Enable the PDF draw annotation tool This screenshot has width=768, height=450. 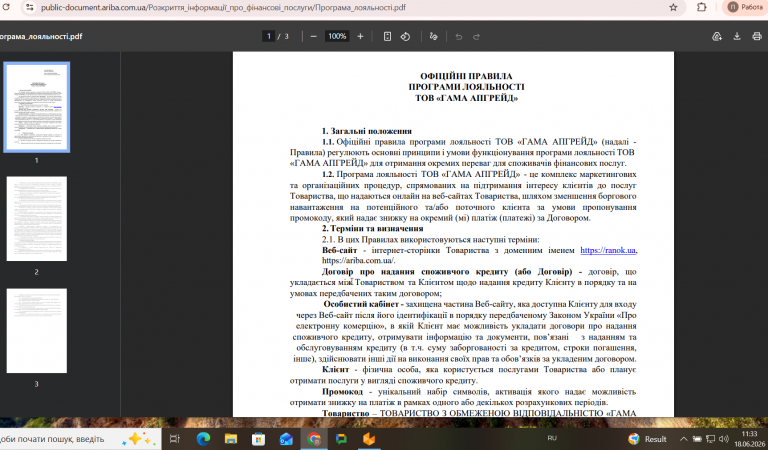click(x=433, y=36)
